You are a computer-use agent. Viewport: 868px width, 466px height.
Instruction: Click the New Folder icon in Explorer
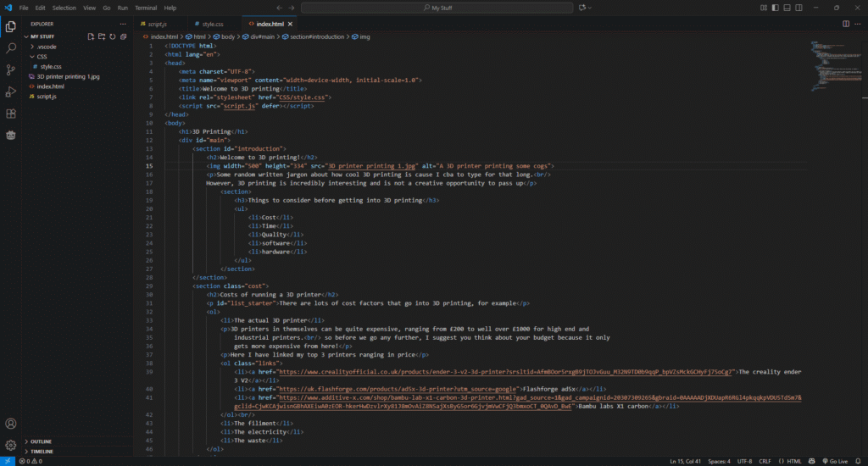click(x=101, y=36)
